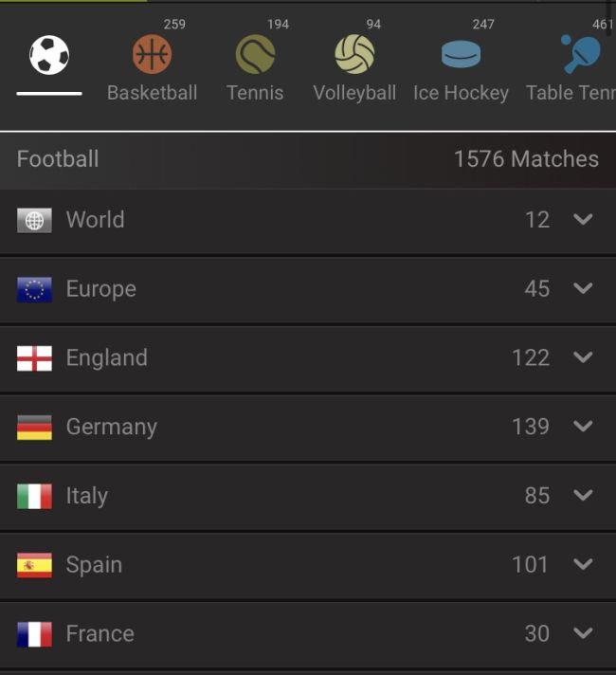Click the Football 1576 Matches header

(308, 159)
